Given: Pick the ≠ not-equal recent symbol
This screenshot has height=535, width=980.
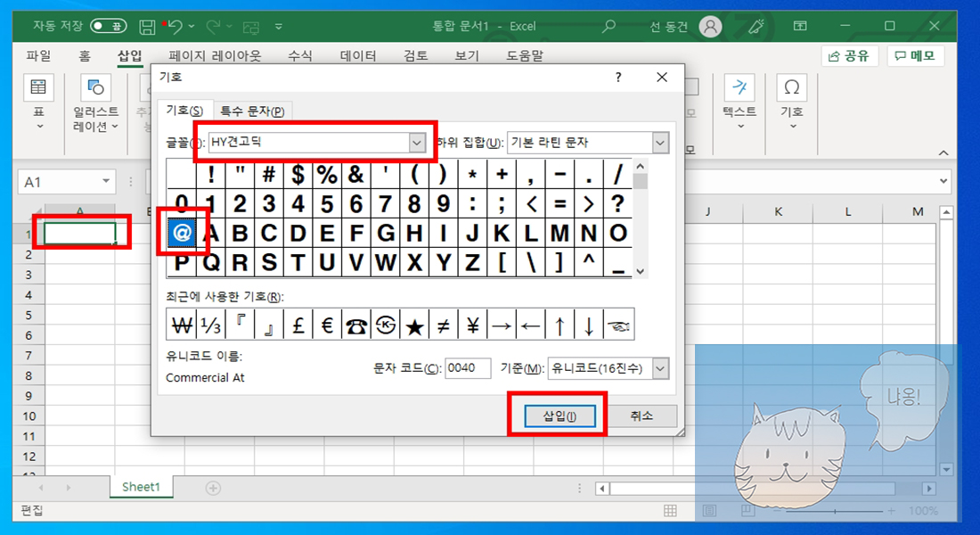Looking at the screenshot, I should point(443,325).
